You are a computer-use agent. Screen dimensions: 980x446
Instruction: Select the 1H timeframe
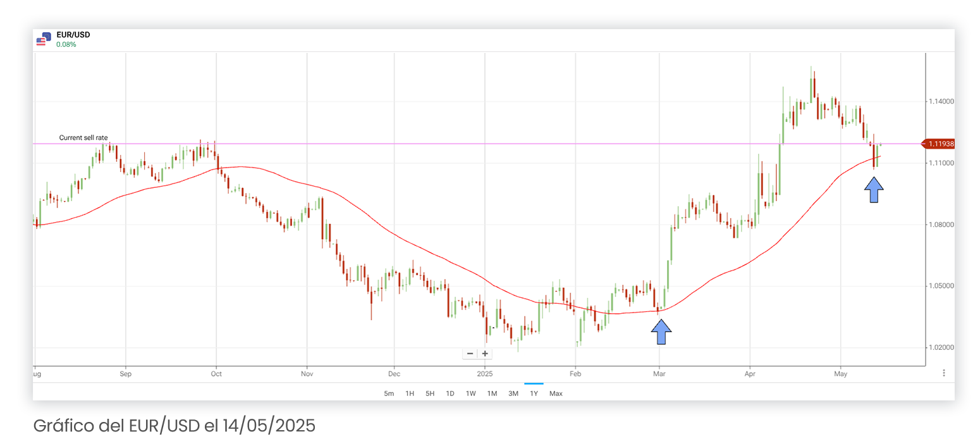click(x=410, y=393)
